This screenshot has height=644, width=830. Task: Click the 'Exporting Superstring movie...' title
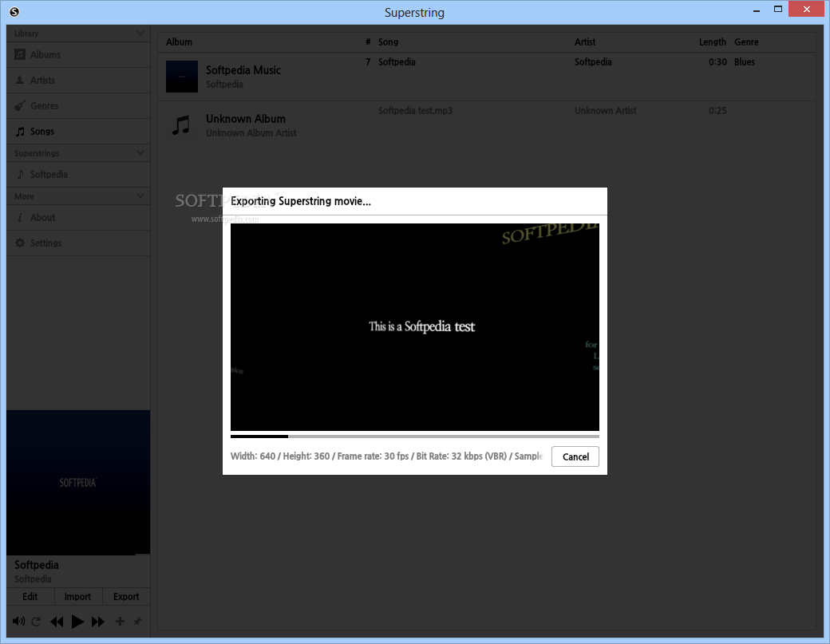[301, 201]
